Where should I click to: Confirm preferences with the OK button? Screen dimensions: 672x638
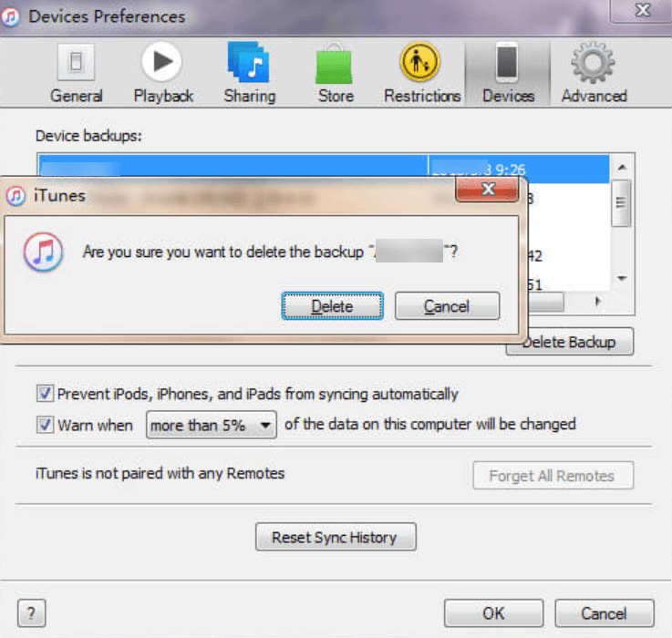click(493, 613)
